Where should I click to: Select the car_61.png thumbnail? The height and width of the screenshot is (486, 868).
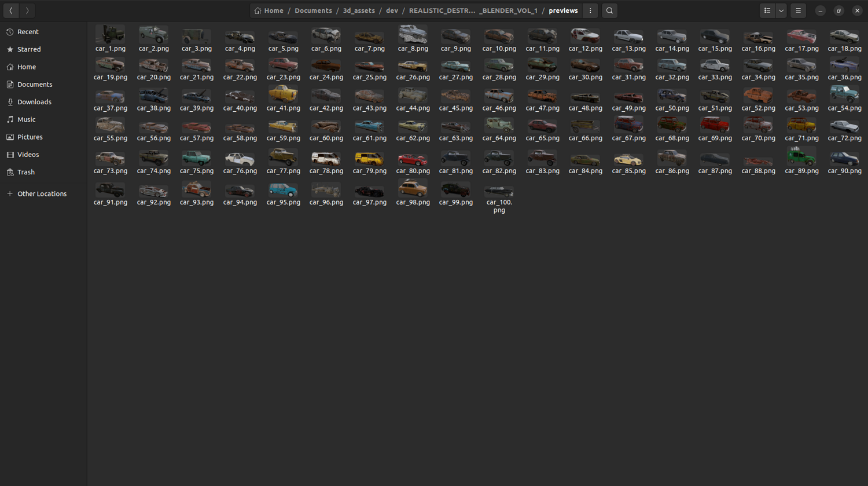[x=369, y=125]
